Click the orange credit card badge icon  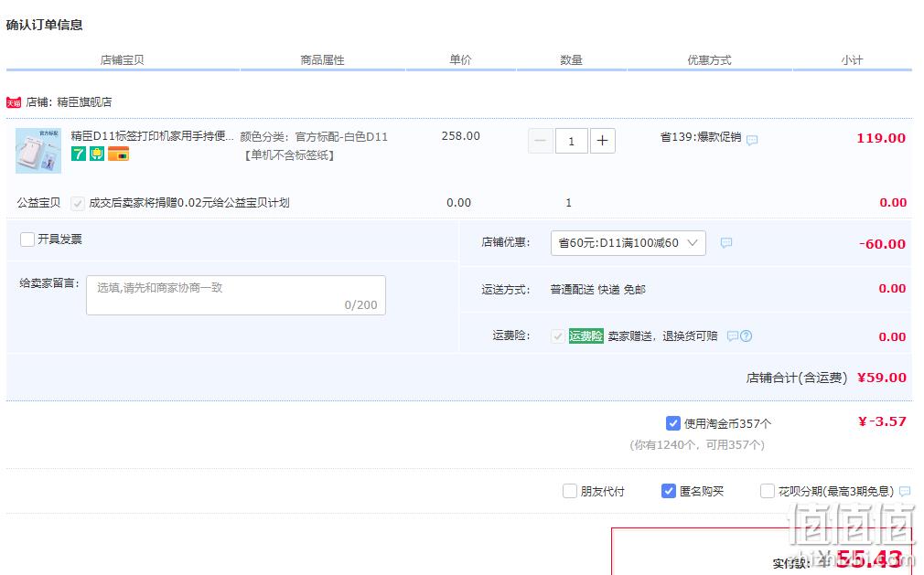118,154
